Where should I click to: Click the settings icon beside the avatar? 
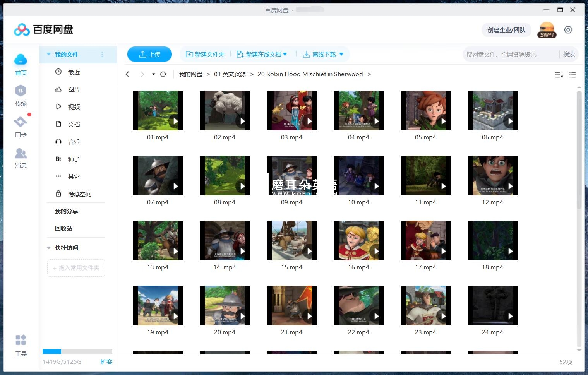[568, 30]
